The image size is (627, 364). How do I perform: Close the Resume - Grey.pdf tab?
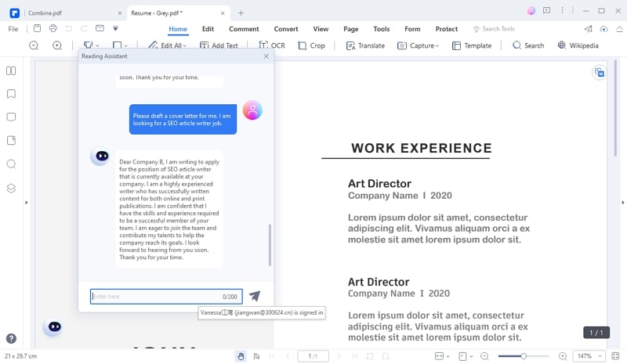[223, 13]
